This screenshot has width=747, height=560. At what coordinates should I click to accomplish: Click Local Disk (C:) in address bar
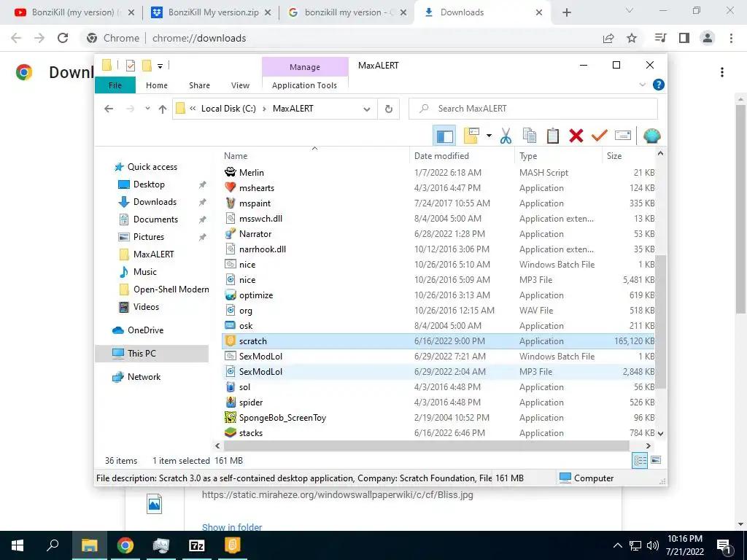pyautogui.click(x=228, y=109)
